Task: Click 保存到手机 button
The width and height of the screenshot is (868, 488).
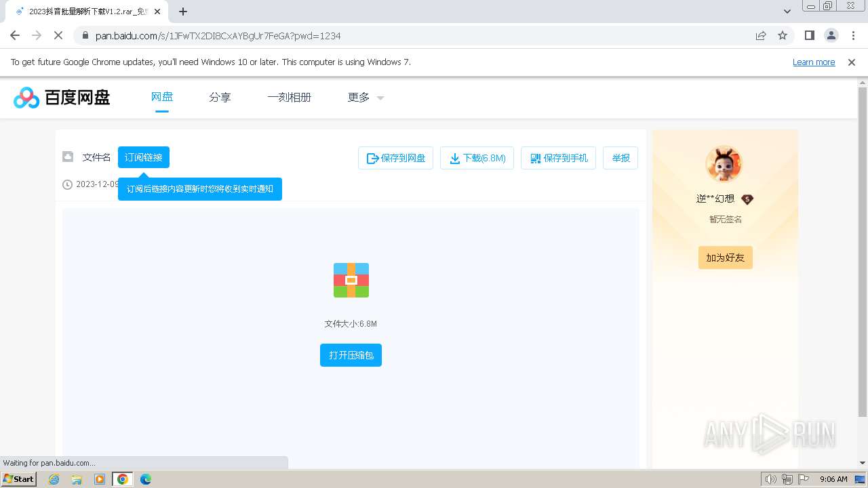Action: point(558,158)
